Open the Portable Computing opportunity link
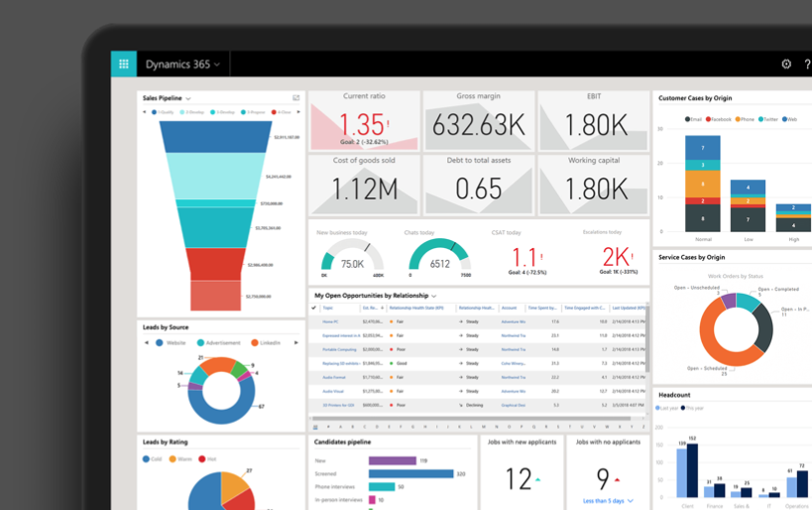The width and height of the screenshot is (812, 510). click(339, 349)
